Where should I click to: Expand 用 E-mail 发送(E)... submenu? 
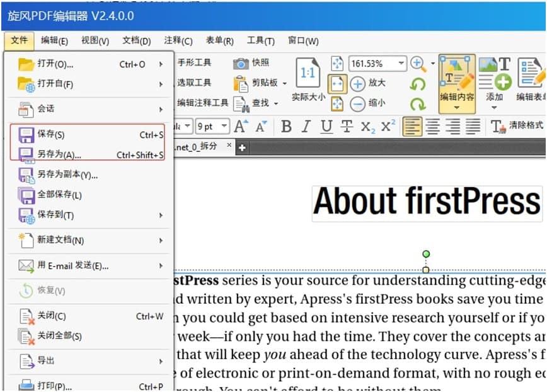(90, 266)
